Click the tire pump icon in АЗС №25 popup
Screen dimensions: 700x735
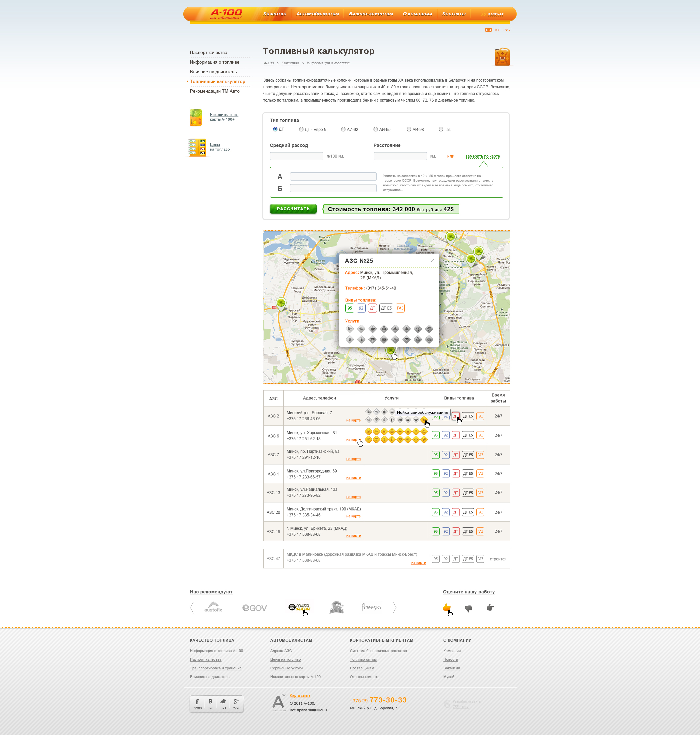(361, 340)
